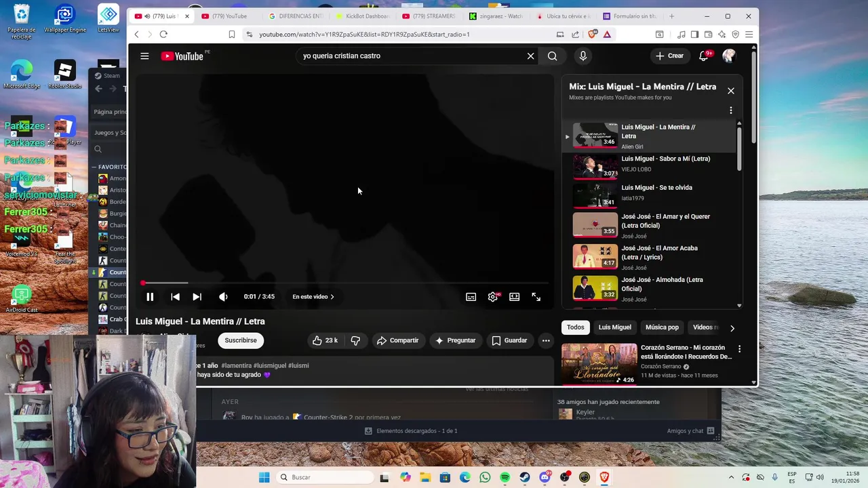Viewport: 868px width, 488px height.
Task: Select the Música pop filter chip
Action: point(662,327)
